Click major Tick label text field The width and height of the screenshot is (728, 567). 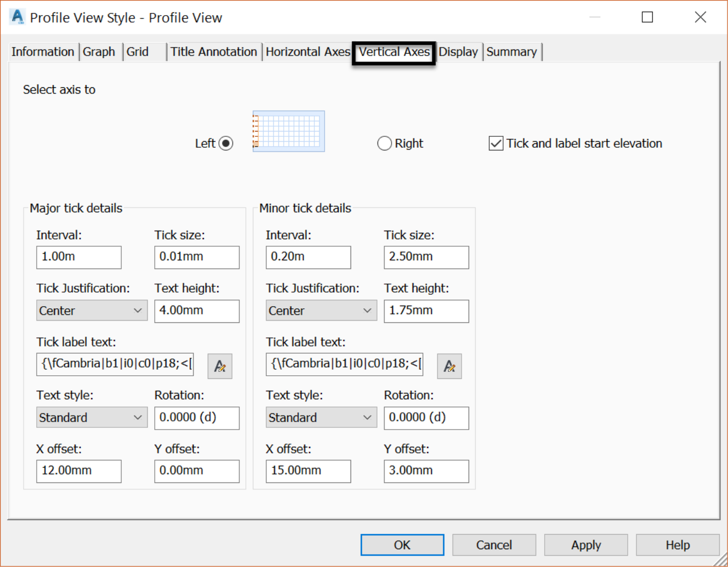point(115,364)
